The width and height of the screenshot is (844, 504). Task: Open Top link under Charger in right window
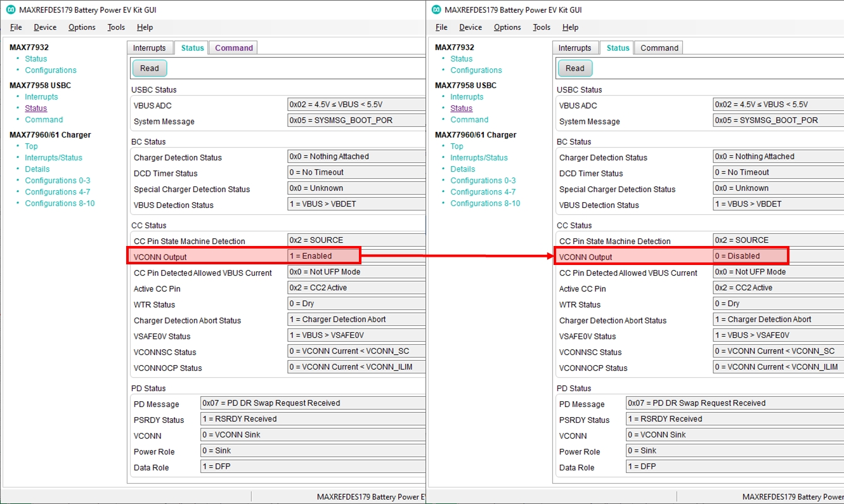click(x=457, y=146)
